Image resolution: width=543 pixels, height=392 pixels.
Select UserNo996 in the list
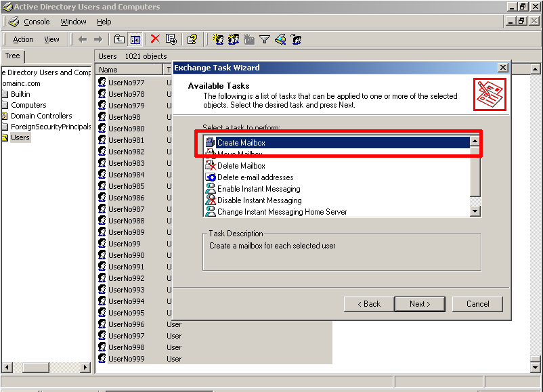pos(126,324)
